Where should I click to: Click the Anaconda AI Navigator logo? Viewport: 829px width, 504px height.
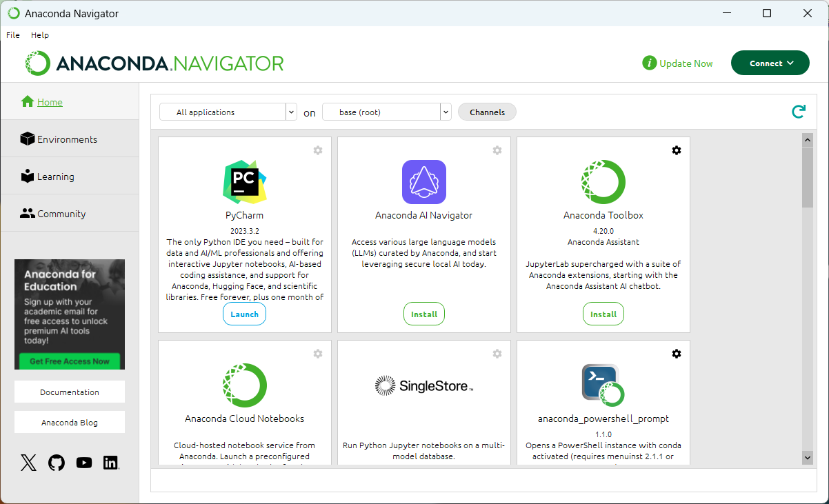[424, 182]
